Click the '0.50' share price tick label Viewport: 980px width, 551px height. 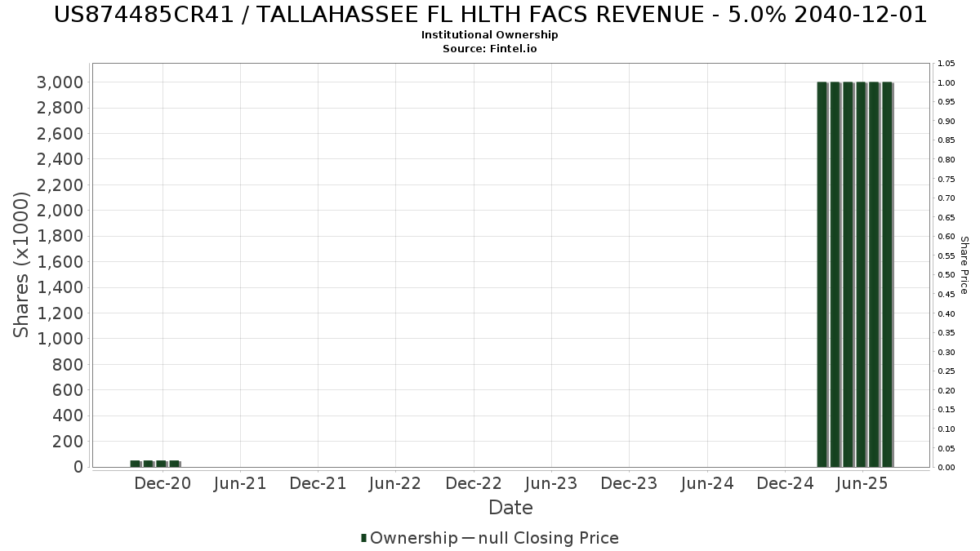point(947,275)
